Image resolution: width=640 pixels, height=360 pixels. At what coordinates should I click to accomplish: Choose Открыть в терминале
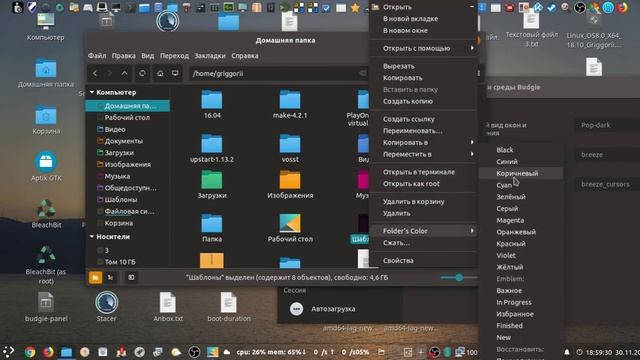coord(423,172)
